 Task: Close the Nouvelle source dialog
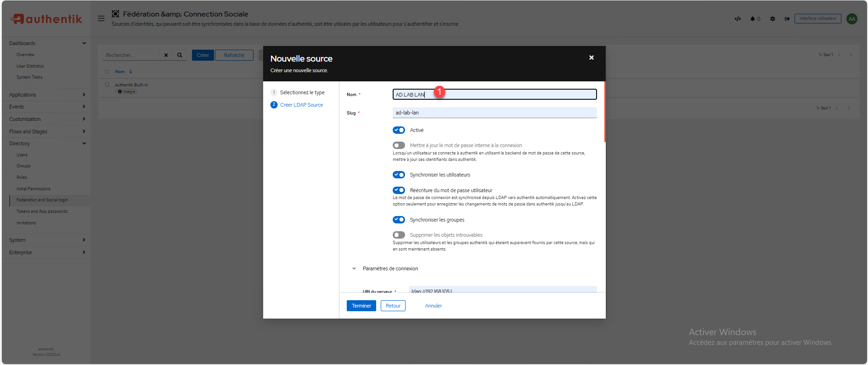pos(592,57)
